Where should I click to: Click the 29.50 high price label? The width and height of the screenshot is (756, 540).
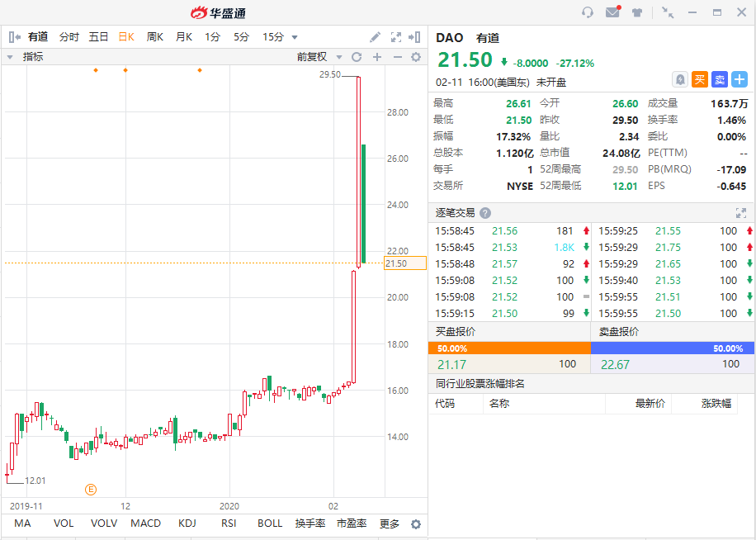click(x=330, y=75)
